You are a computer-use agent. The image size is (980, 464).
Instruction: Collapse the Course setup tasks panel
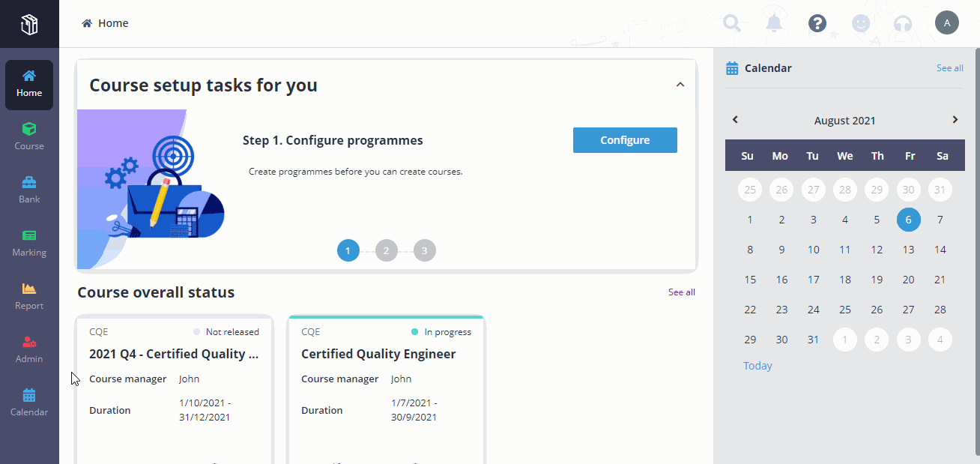[x=680, y=85]
